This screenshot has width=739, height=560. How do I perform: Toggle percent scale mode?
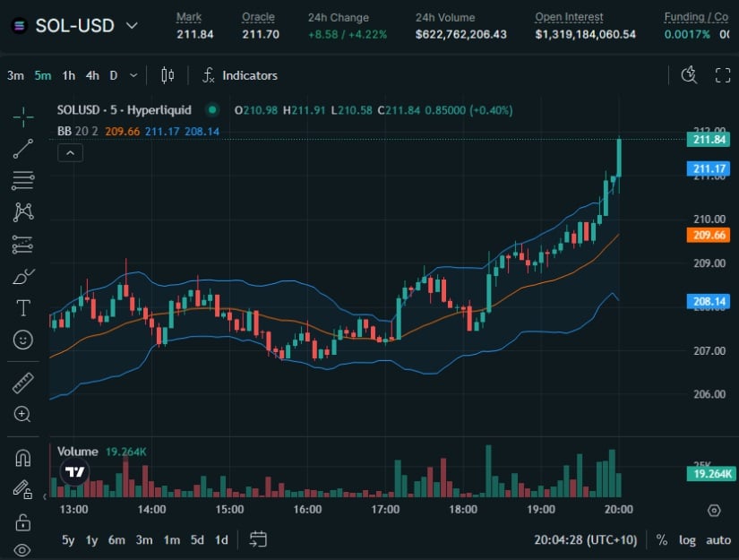(x=662, y=539)
